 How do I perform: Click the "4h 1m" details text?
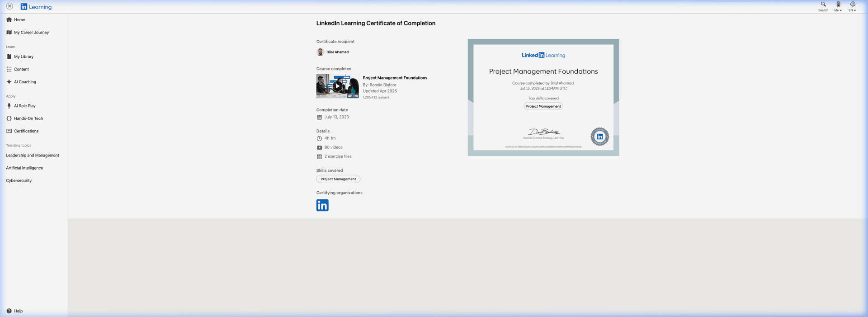pyautogui.click(x=330, y=138)
